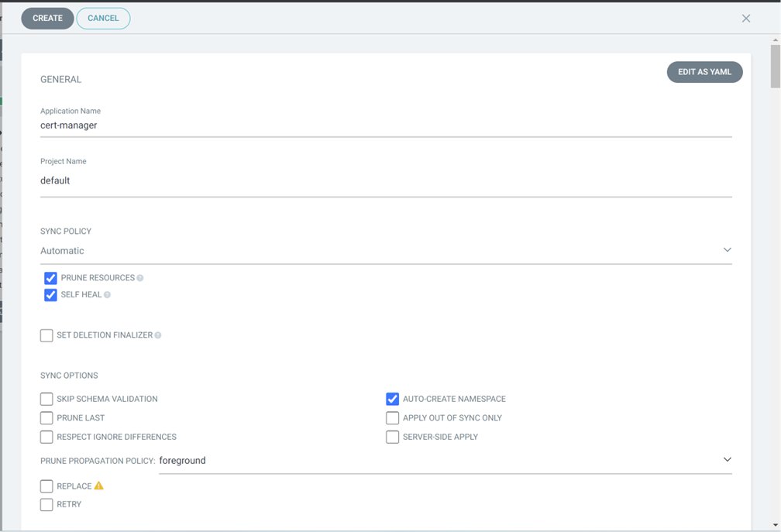Click the Project Name field

pyautogui.click(x=385, y=180)
